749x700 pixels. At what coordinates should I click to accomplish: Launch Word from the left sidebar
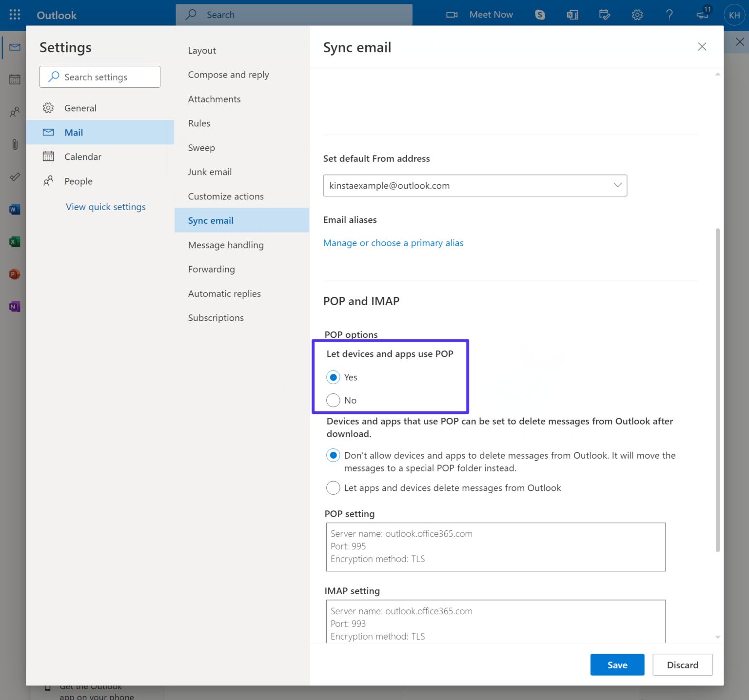pos(14,209)
